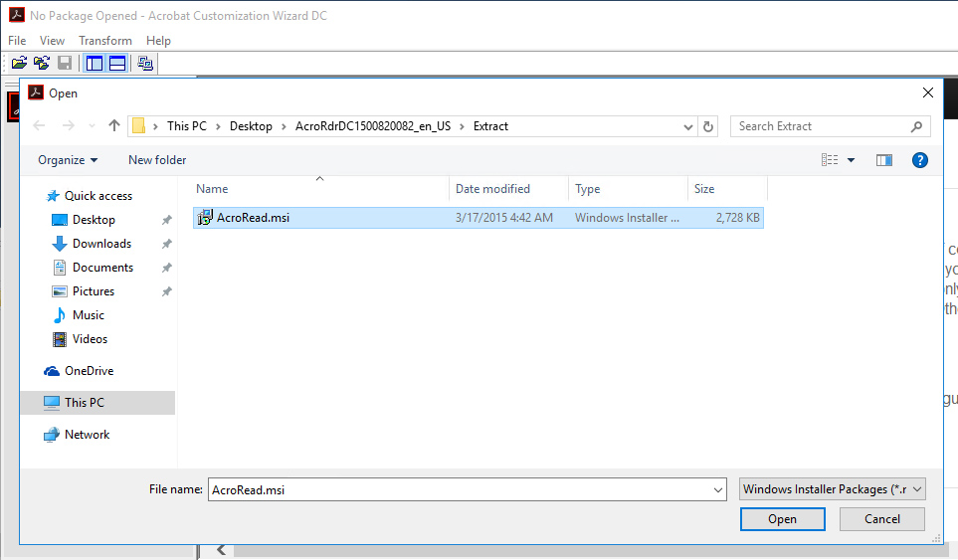Open the Transform menu
This screenshot has height=560, width=958.
[x=105, y=41]
